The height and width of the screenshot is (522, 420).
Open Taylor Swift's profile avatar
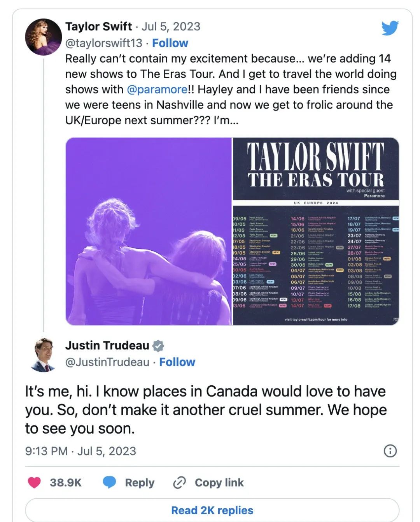click(44, 37)
